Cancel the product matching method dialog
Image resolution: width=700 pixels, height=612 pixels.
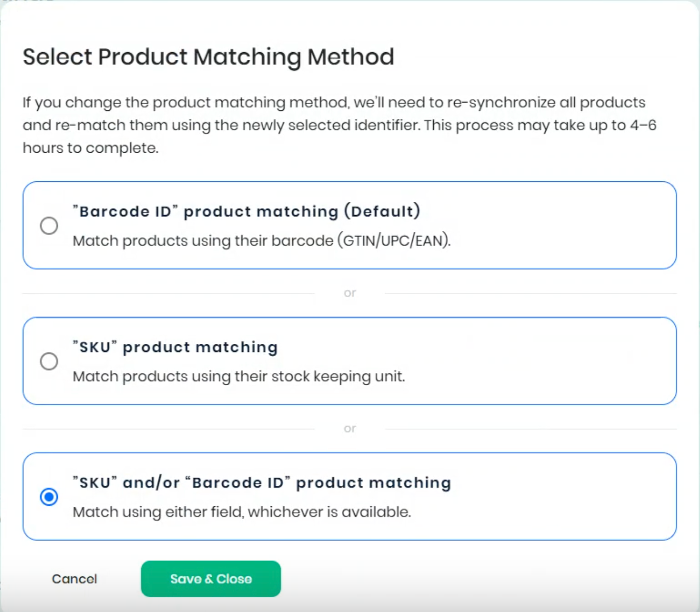(x=75, y=579)
